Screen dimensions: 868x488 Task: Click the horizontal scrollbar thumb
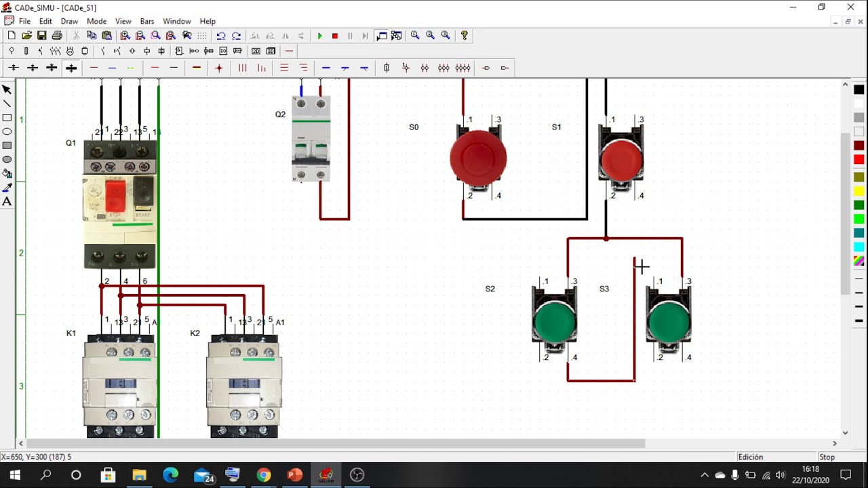(335, 443)
